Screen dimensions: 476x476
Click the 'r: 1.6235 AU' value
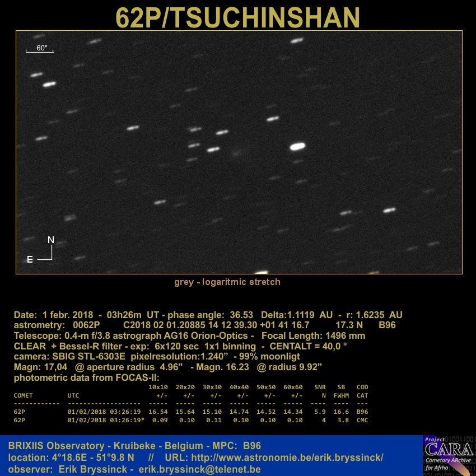374,315
